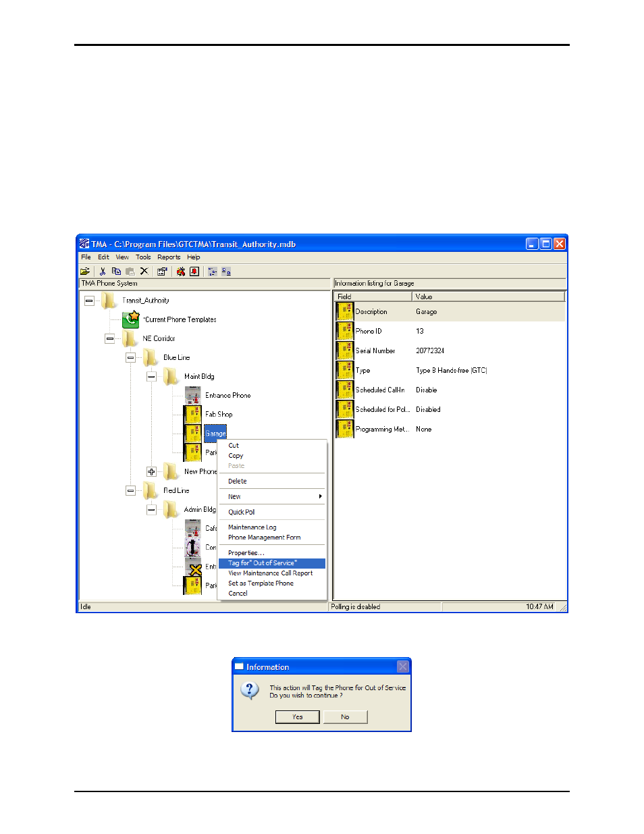Collapse the Red Line tree node
Screen dimensions: 644x834
coord(131,490)
